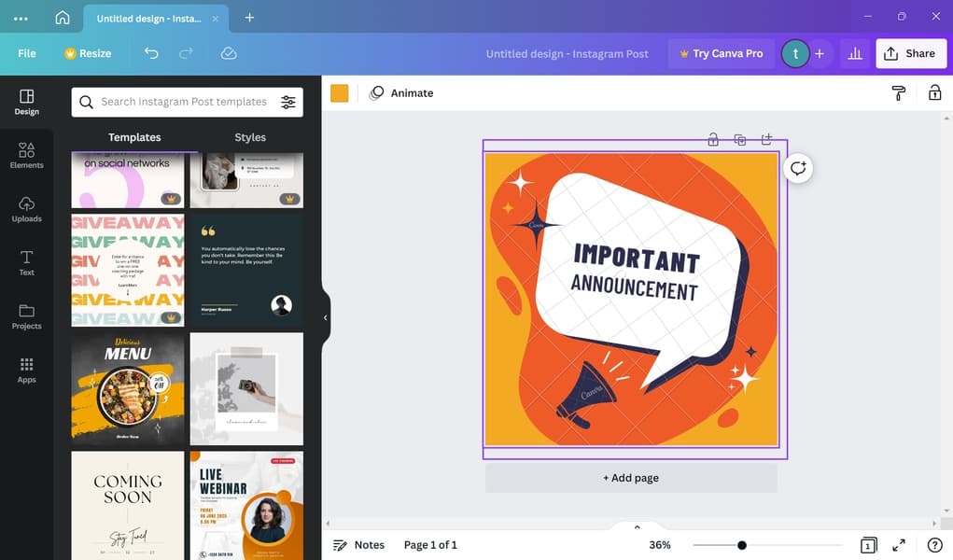The image size is (953, 560).
Task: Open the Elements sidebar panel
Action: [27, 155]
